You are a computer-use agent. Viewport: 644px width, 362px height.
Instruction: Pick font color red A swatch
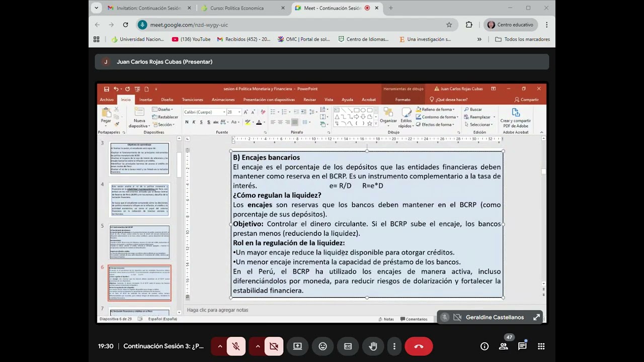(259, 122)
